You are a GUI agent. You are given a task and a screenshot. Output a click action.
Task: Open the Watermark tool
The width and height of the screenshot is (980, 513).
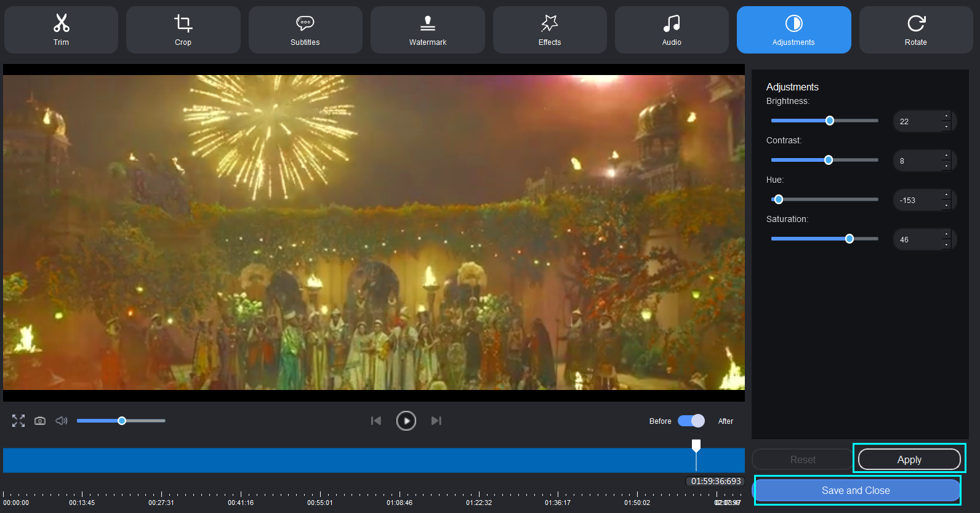[x=428, y=30]
